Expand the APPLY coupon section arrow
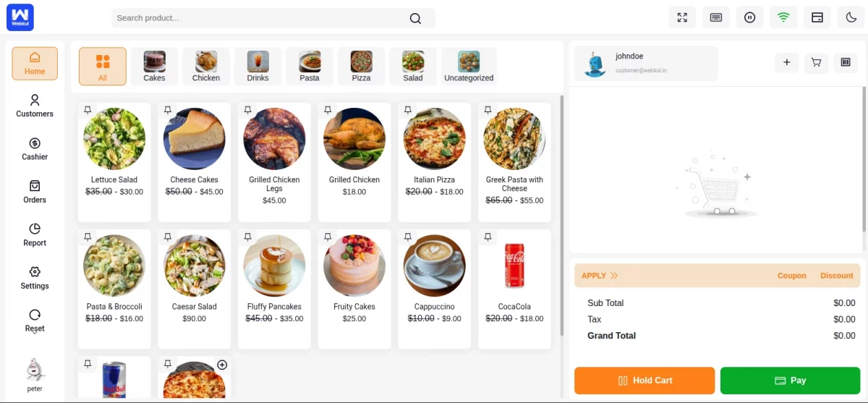This screenshot has width=868, height=403. pos(613,276)
